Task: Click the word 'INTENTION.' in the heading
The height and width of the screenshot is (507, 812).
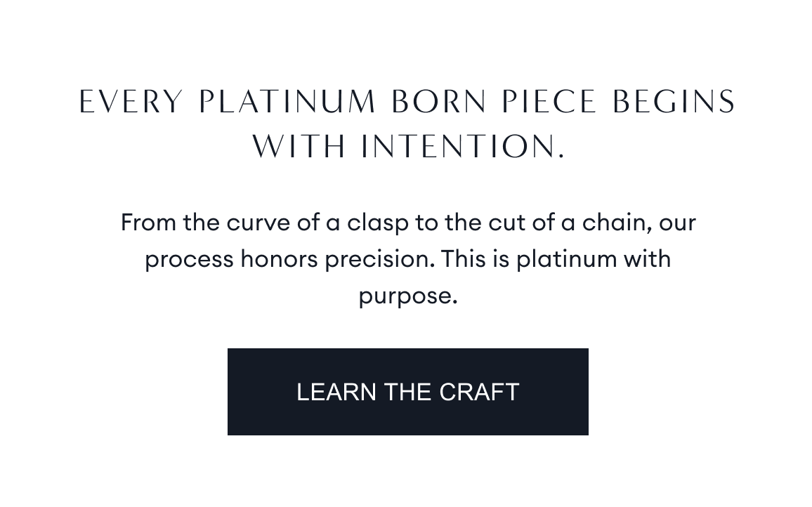Action: pyautogui.click(x=463, y=147)
